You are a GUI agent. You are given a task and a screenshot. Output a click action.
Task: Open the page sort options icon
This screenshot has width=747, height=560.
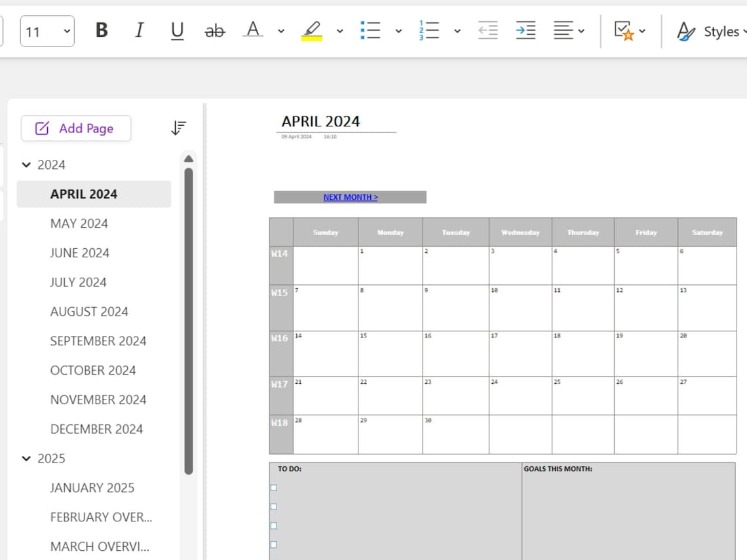178,128
